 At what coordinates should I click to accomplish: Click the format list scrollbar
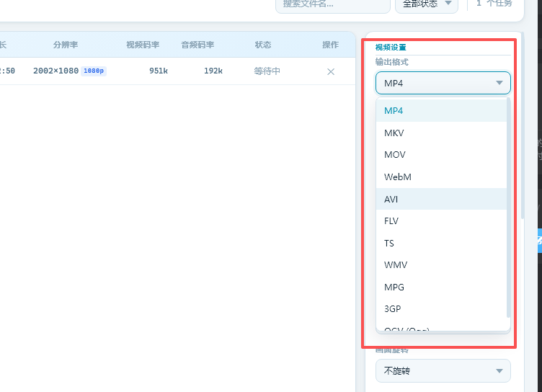point(510,209)
